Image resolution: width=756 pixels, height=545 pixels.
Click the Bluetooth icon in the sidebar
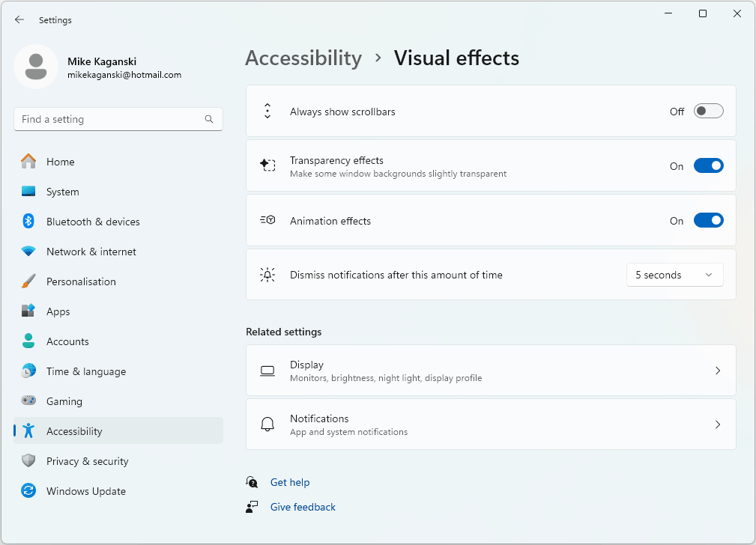(x=28, y=221)
